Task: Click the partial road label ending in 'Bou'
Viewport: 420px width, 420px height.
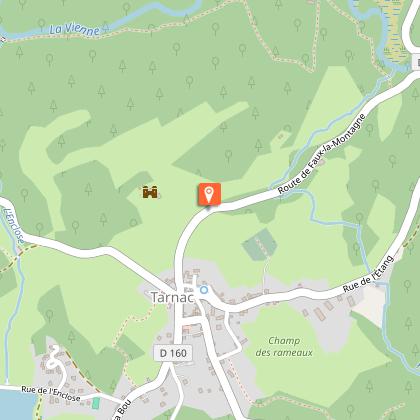Action: pyautogui.click(x=121, y=410)
